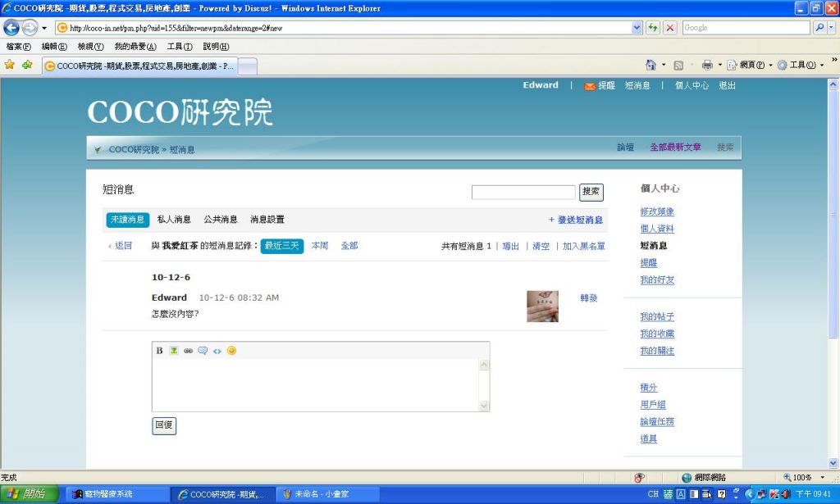Open the 檢視(V) View menu
Image resolution: width=840 pixels, height=504 pixels.
pyautogui.click(x=90, y=47)
